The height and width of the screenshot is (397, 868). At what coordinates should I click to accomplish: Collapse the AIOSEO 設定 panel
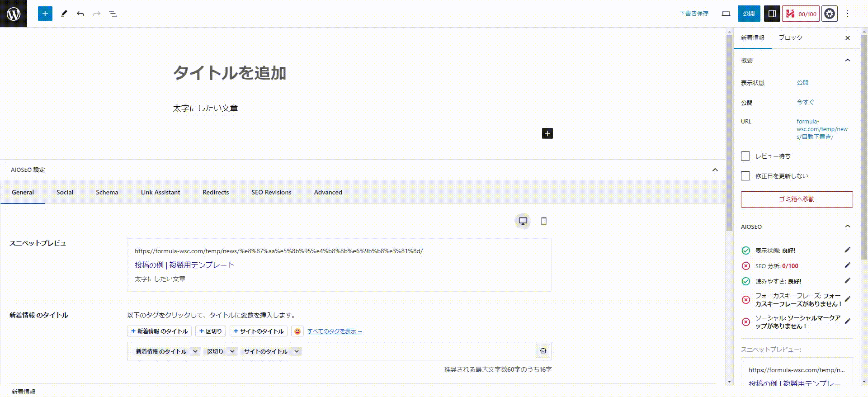click(715, 170)
